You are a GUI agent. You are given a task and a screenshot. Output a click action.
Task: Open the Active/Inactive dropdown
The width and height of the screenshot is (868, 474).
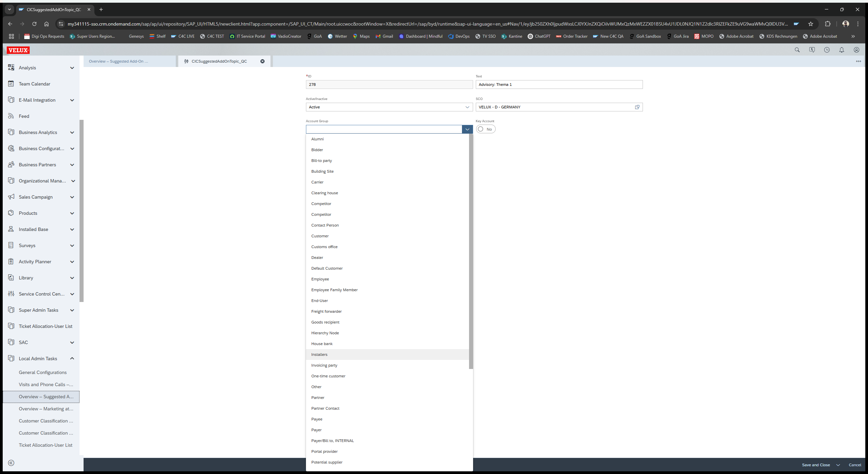pyautogui.click(x=467, y=107)
